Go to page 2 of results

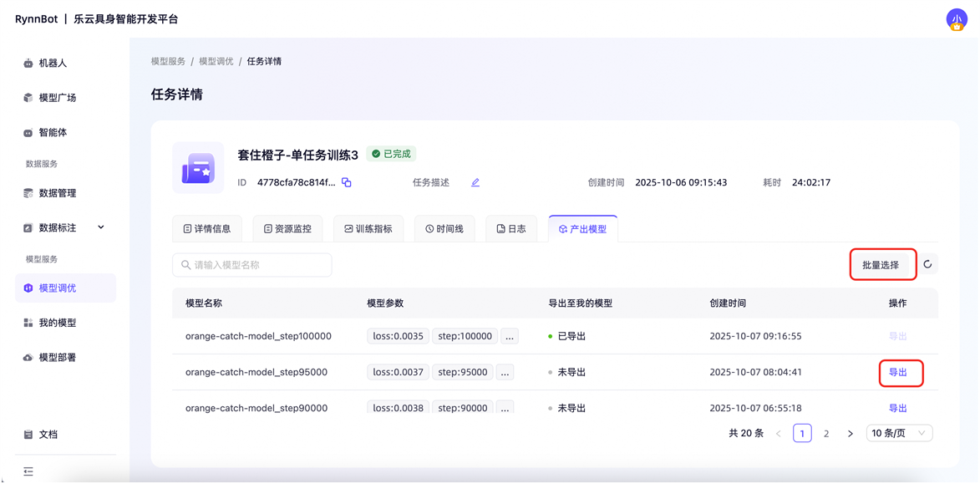pyautogui.click(x=826, y=433)
